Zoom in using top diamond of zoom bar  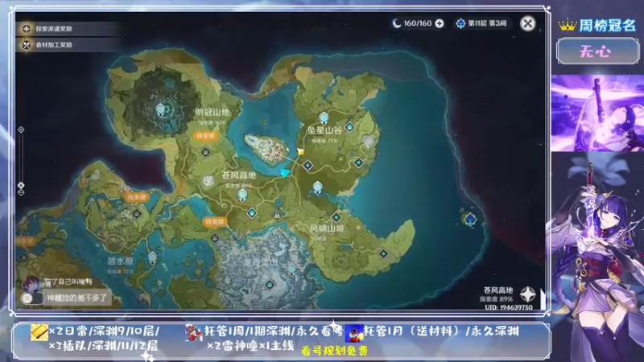pos(21,130)
